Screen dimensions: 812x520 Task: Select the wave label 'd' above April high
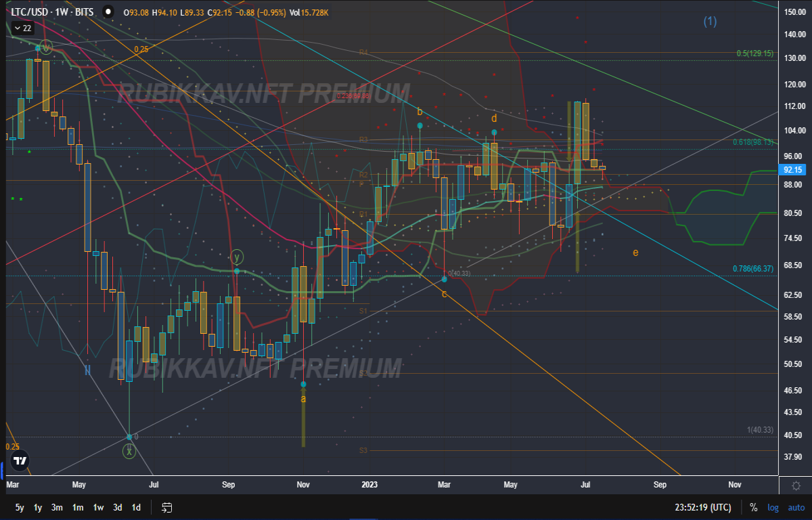pyautogui.click(x=494, y=118)
